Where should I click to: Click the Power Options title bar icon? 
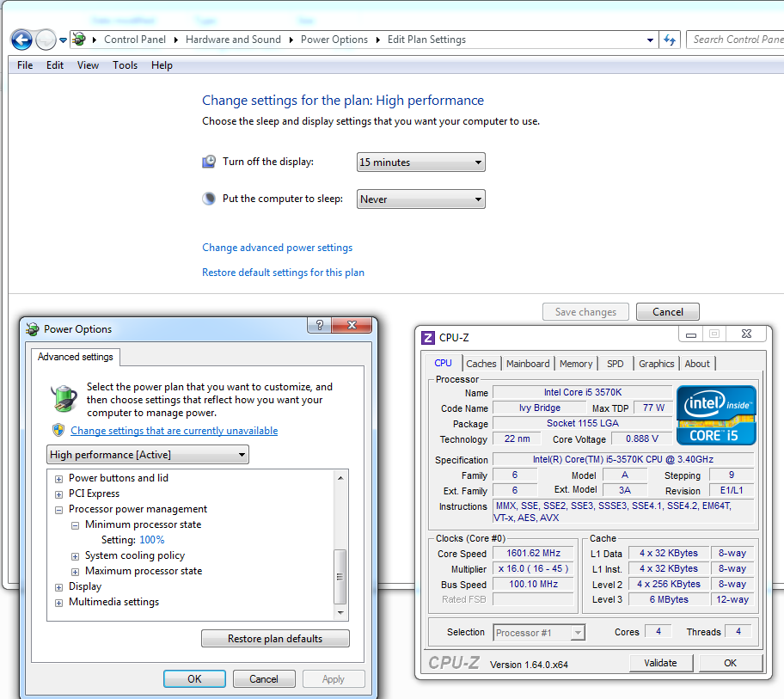pos(33,329)
